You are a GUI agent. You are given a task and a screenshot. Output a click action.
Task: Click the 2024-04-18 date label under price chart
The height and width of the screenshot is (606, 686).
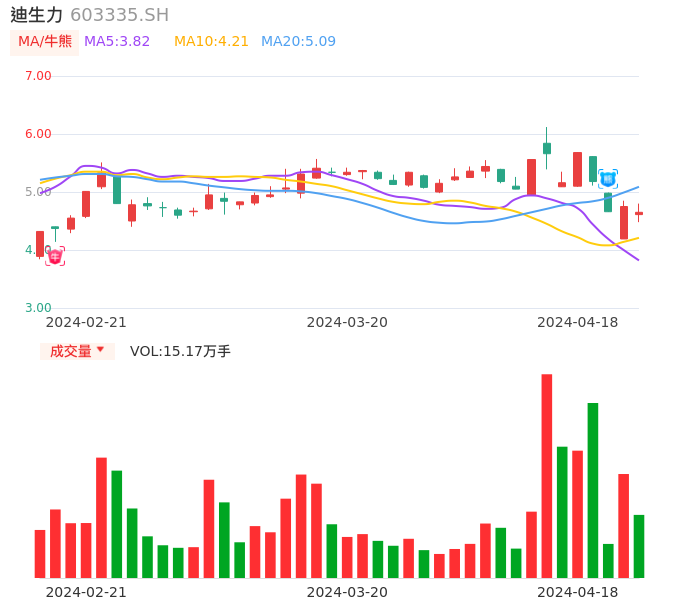(x=577, y=322)
